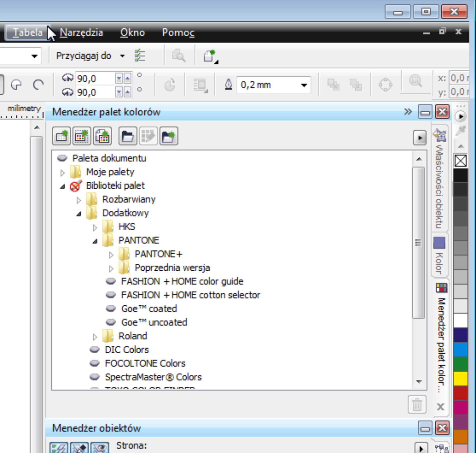The height and width of the screenshot is (453, 476).
Task: Toggle the show object properties button
Action: coord(59,448)
